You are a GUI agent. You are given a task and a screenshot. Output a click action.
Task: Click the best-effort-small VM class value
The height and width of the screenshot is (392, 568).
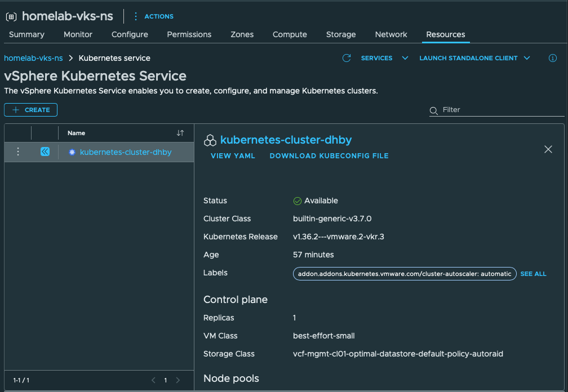(324, 336)
